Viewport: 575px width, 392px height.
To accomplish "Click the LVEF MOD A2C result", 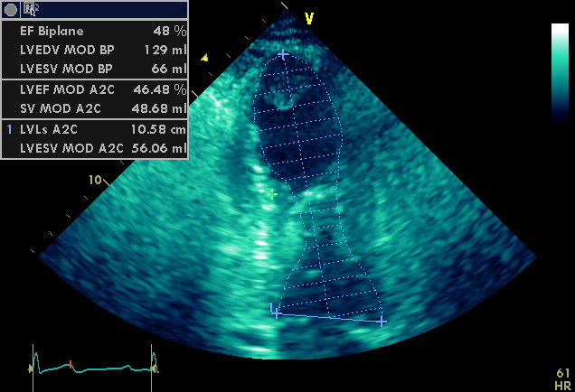I will (95, 89).
